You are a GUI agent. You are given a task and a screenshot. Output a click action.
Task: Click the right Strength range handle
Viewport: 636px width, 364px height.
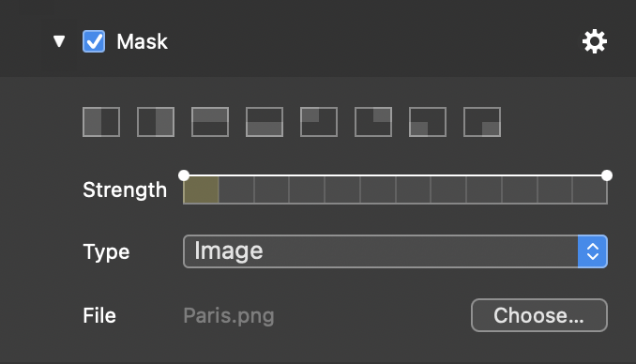[607, 175]
